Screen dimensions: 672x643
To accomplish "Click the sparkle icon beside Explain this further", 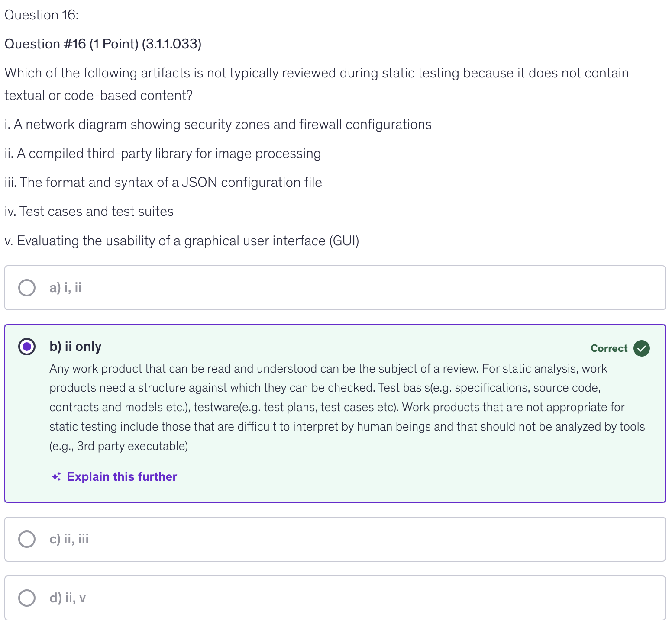I will 56,477.
